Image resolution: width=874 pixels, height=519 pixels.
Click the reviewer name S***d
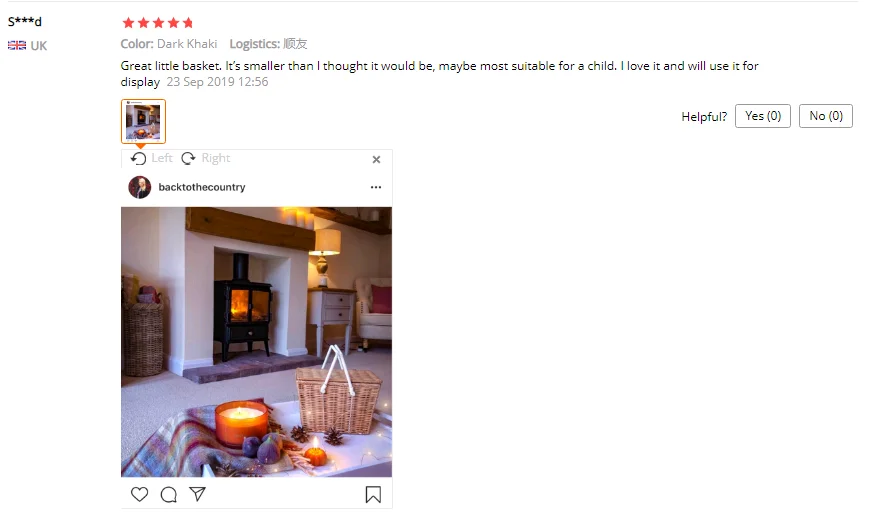click(x=25, y=22)
